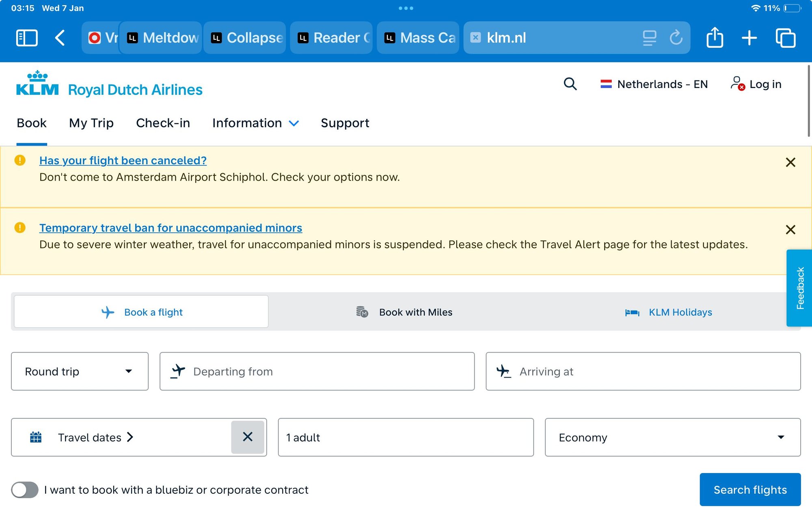Click the Travel dates calendar icon

(36, 437)
